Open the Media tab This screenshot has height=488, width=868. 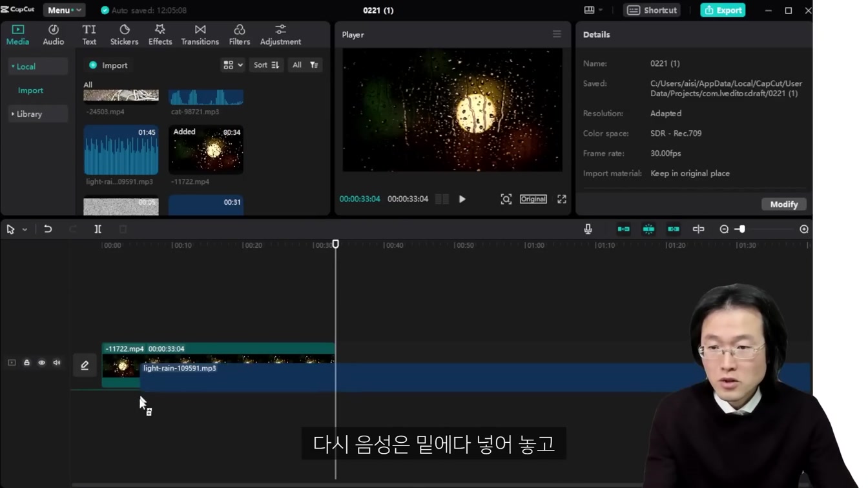coord(17,35)
